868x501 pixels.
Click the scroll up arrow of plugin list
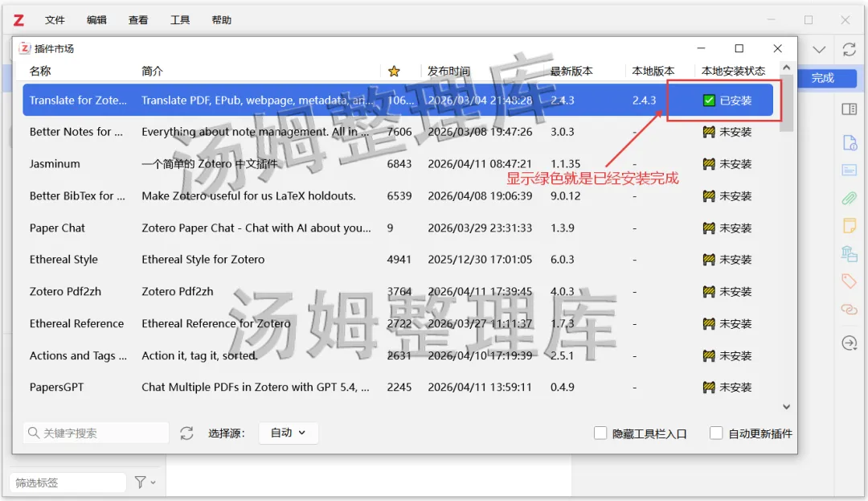click(786, 68)
